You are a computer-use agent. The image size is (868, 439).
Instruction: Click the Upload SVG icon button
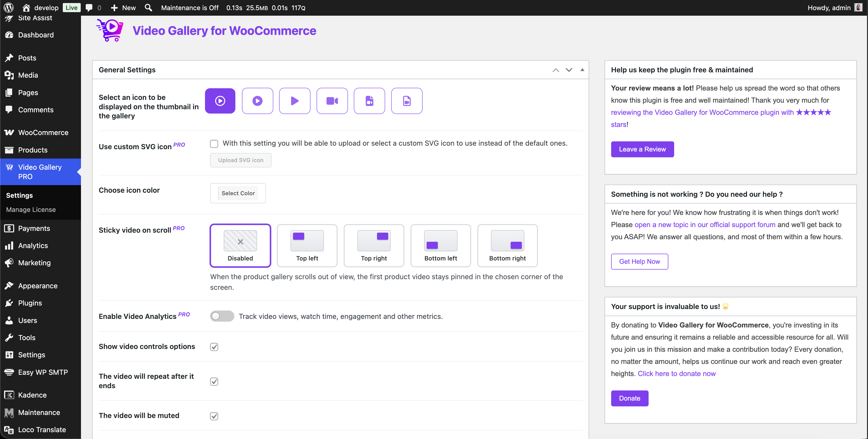coord(241,160)
